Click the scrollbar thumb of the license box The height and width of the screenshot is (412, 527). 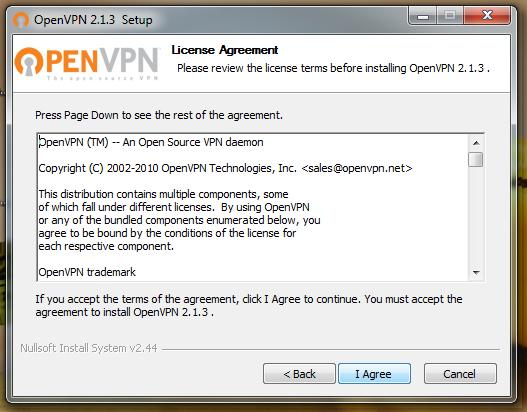pos(476,159)
